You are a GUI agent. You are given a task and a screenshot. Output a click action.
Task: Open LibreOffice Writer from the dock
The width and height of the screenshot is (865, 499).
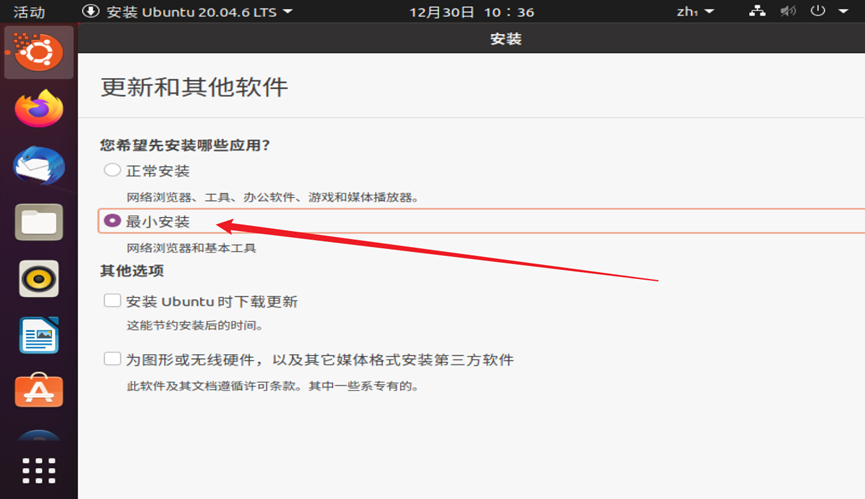39,335
